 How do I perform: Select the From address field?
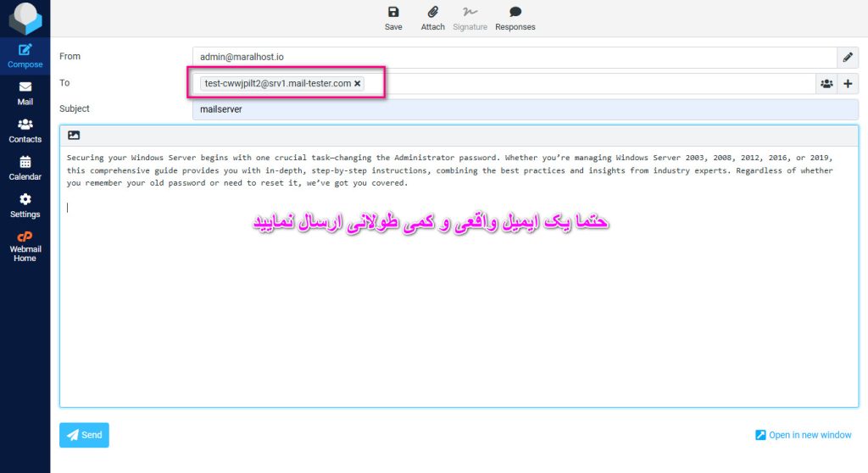(x=515, y=57)
